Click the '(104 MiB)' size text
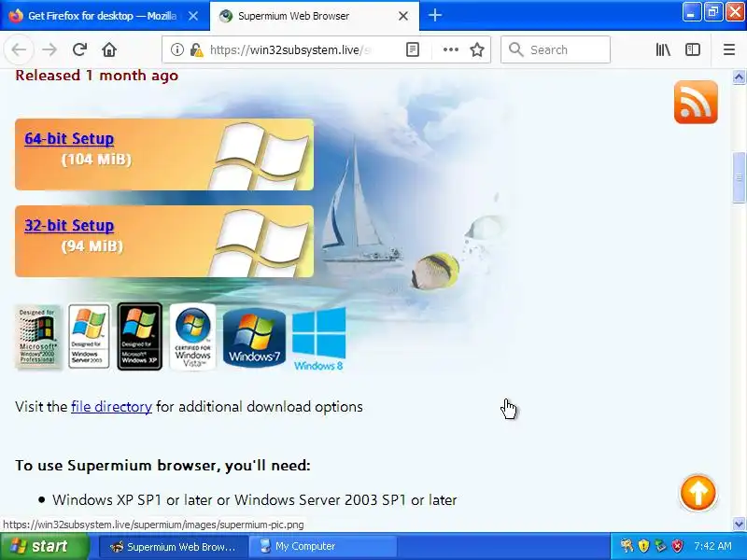This screenshot has width=747, height=560. (x=96, y=159)
